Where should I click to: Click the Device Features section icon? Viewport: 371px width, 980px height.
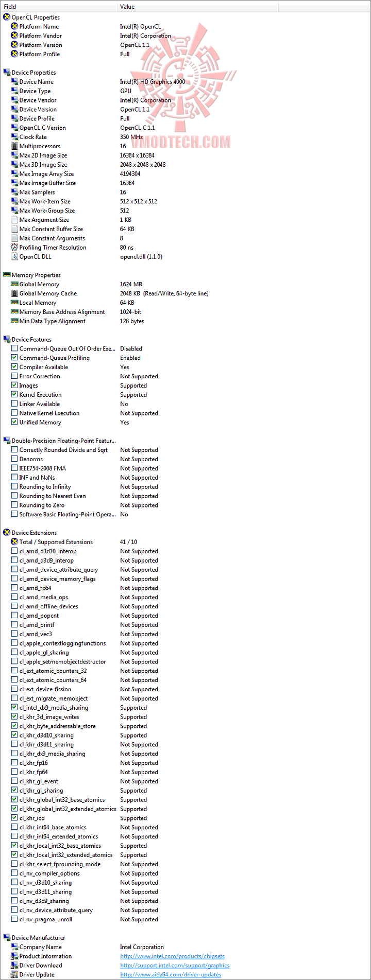7,340
